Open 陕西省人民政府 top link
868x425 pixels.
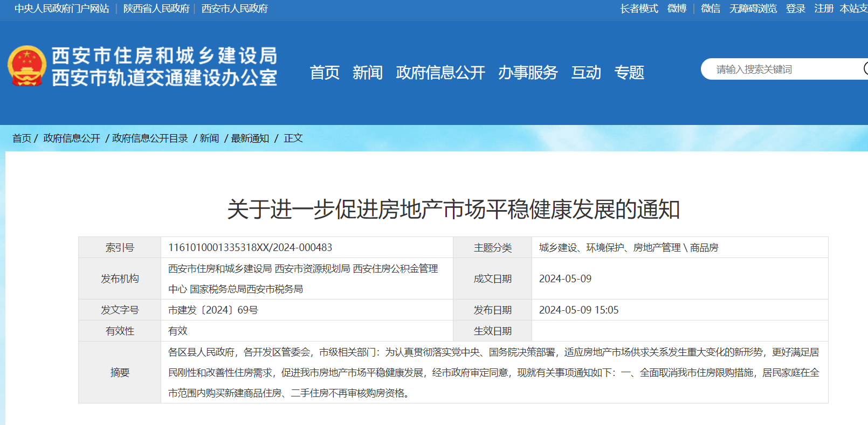tap(156, 9)
